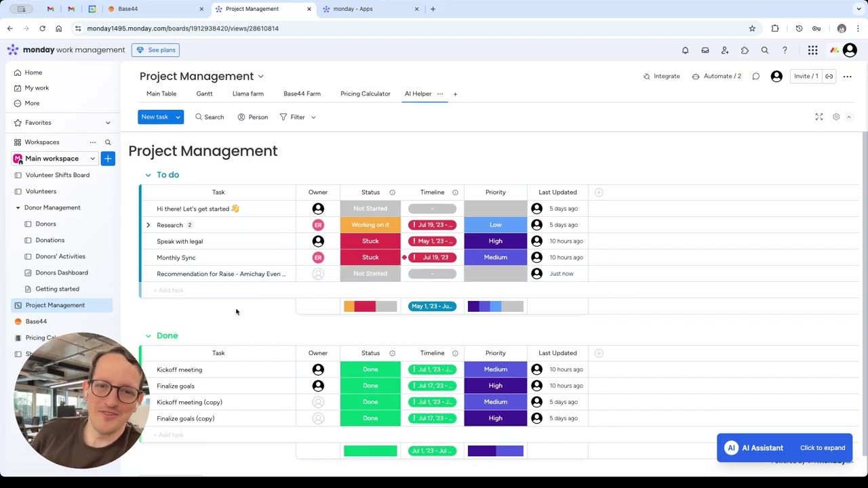Expand the Favorites section
This screenshot has width=868, height=488.
(x=108, y=123)
